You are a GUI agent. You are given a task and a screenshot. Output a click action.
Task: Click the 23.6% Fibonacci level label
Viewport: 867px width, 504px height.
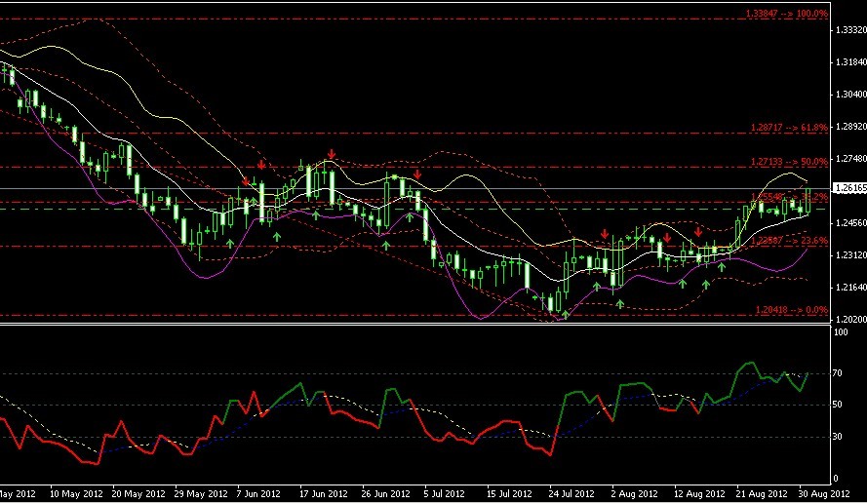[789, 241]
